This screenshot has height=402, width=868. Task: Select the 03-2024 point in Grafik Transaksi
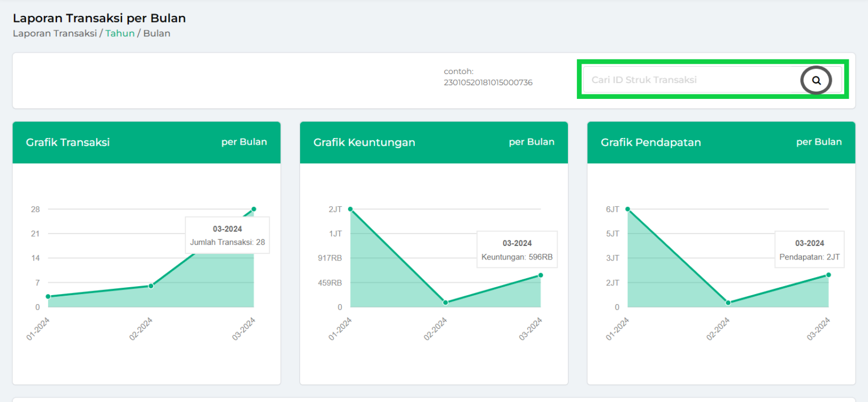tap(254, 209)
